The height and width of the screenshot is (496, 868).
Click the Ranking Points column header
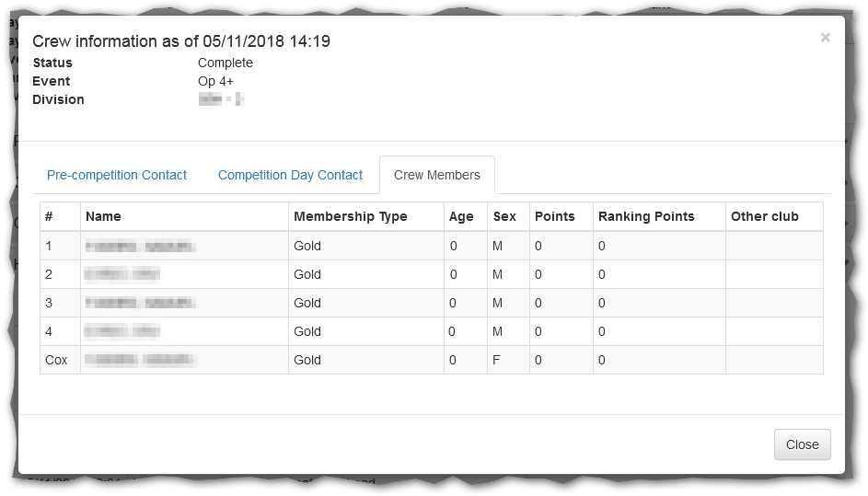(x=646, y=216)
